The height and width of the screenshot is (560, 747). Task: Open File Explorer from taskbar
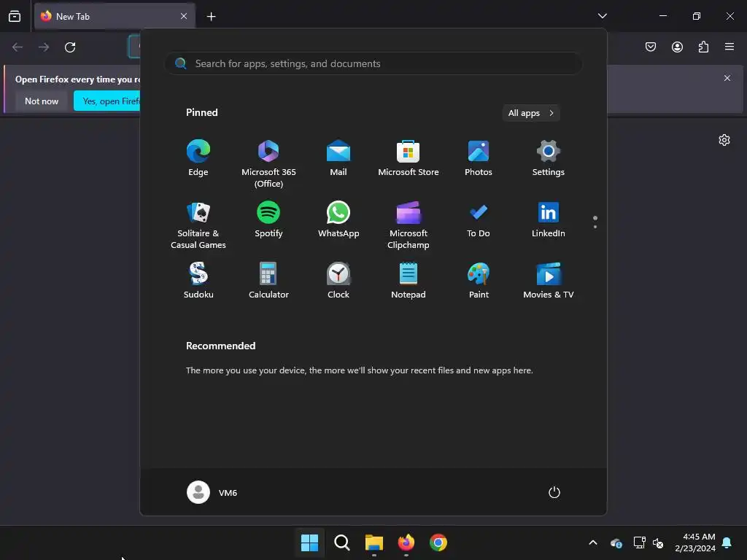(x=374, y=542)
